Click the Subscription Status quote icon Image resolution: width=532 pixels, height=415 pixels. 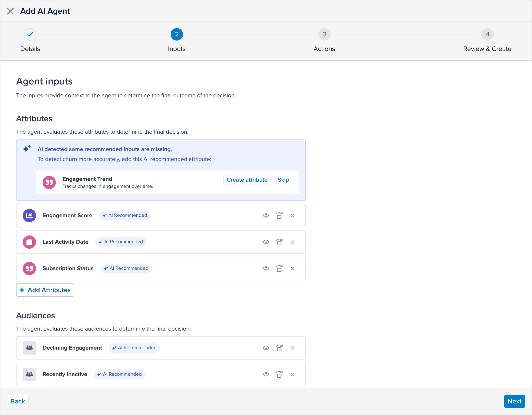coord(29,268)
